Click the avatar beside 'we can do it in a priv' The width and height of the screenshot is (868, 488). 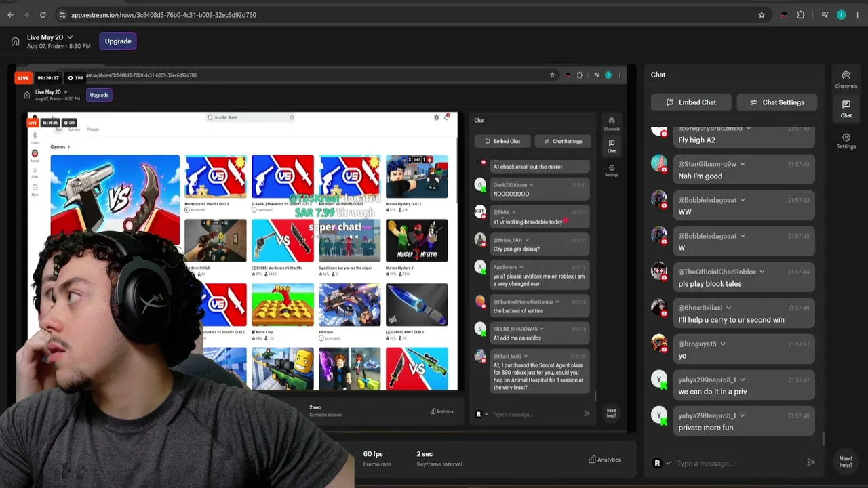[x=659, y=379]
